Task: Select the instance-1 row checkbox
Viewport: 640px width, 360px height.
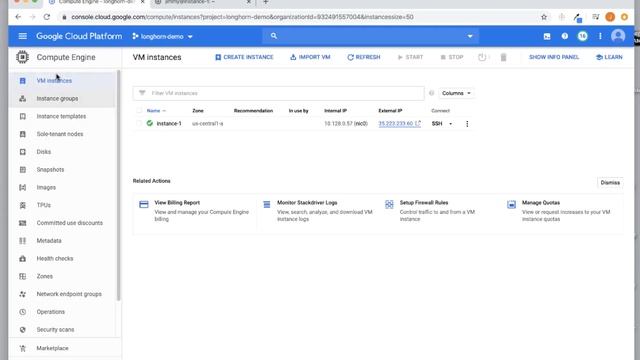Action: click(139, 123)
